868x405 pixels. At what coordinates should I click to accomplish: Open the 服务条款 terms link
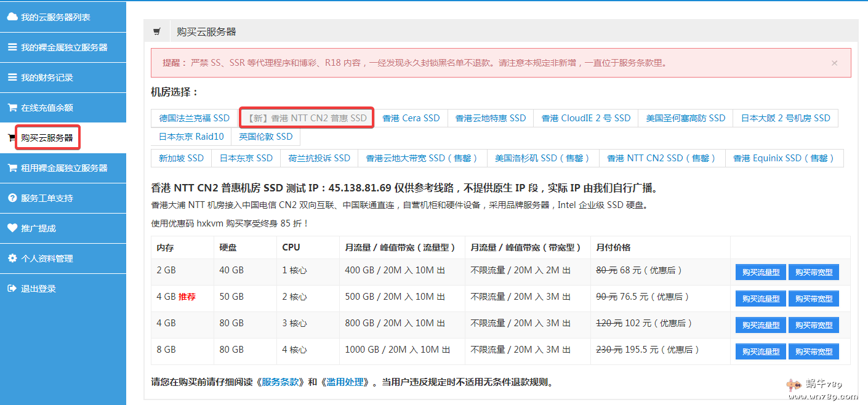point(283,382)
